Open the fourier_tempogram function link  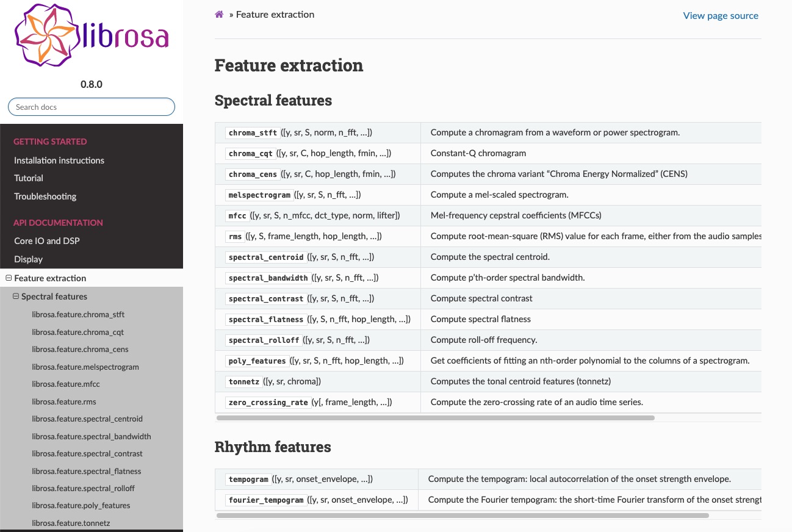tap(266, 500)
